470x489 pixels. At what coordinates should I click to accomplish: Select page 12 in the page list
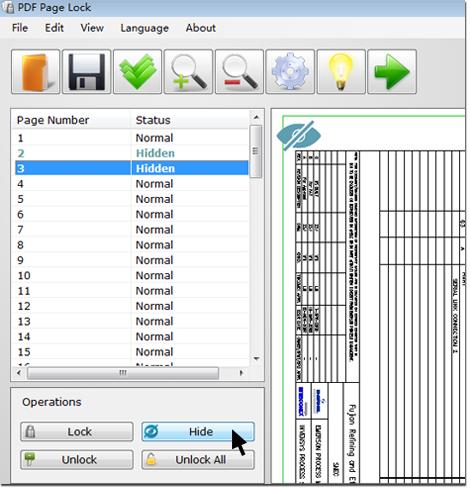[130, 306]
